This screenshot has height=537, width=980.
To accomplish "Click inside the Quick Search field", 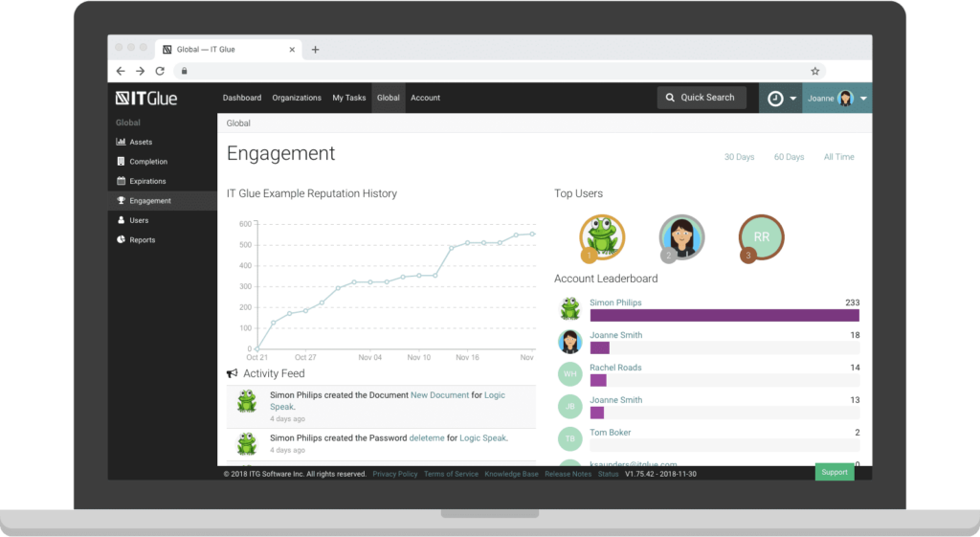I will (702, 98).
